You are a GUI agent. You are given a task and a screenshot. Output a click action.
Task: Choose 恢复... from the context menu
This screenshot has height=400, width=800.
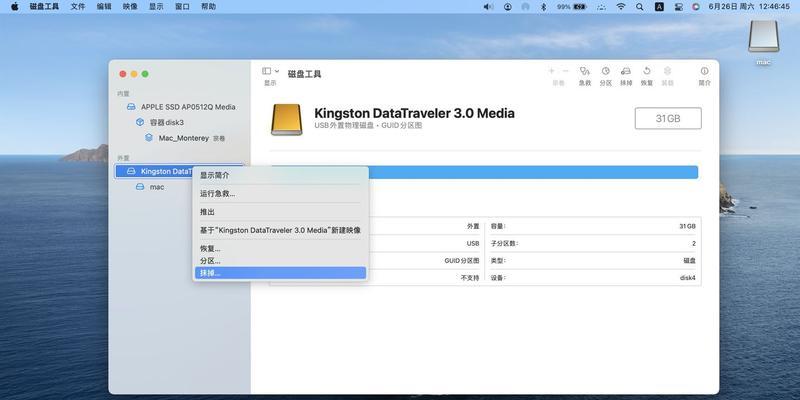281,249
